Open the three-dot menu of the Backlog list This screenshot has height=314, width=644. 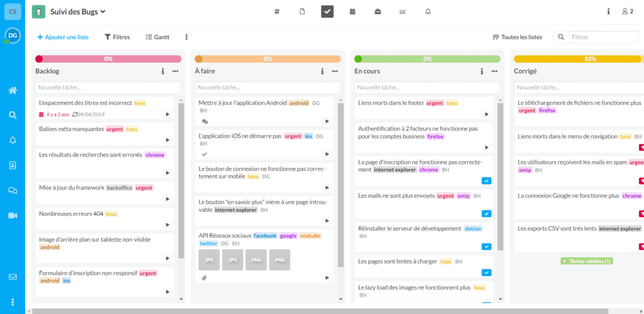pos(175,71)
